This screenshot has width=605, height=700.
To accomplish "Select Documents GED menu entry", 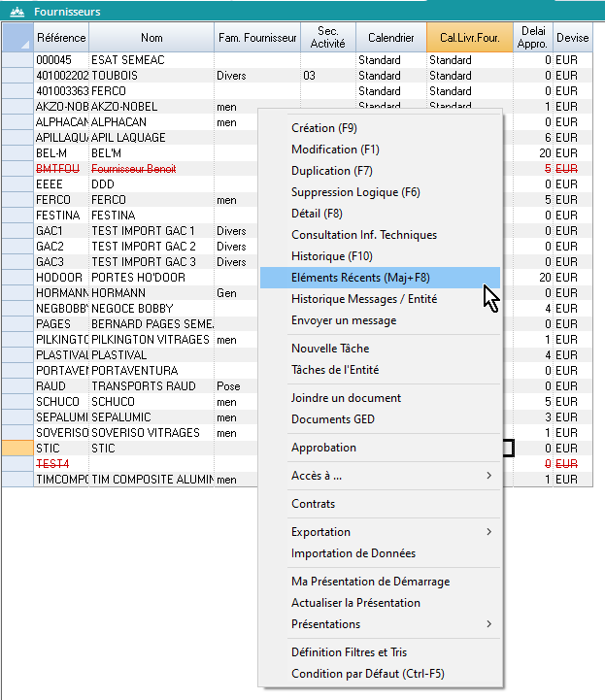I will (x=333, y=419).
